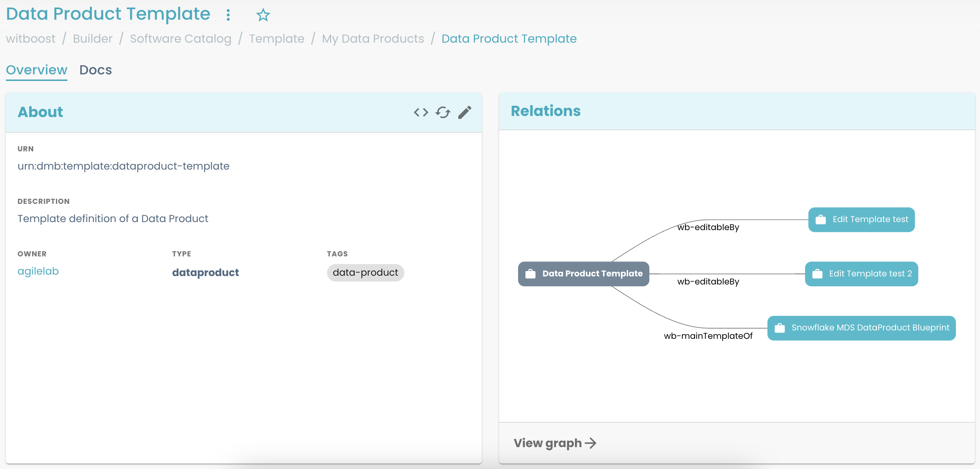Click briefcase icon on Data Product Template node
The width and height of the screenshot is (980, 469).
point(530,274)
